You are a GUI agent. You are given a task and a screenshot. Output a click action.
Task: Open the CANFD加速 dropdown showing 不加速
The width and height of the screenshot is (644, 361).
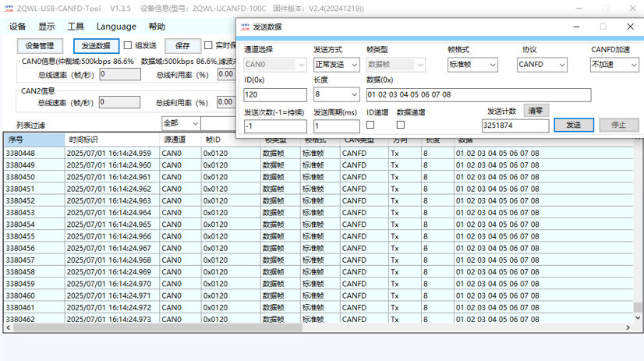click(x=614, y=65)
